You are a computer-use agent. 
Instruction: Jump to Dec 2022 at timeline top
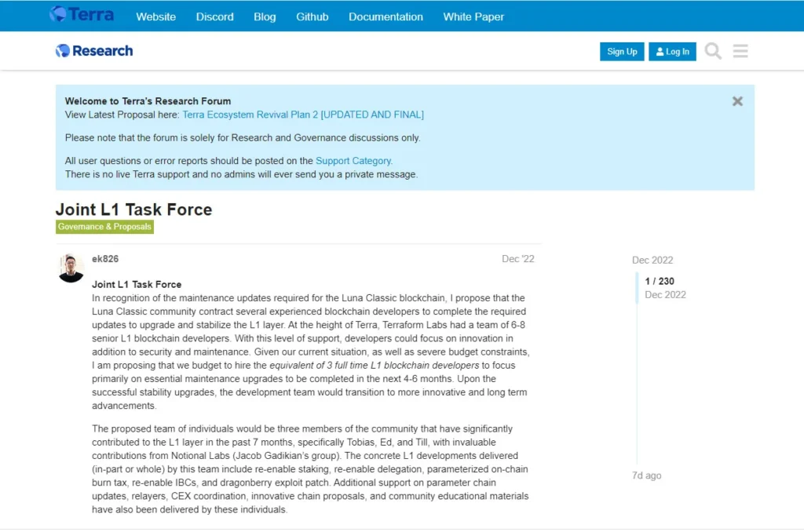coord(652,261)
